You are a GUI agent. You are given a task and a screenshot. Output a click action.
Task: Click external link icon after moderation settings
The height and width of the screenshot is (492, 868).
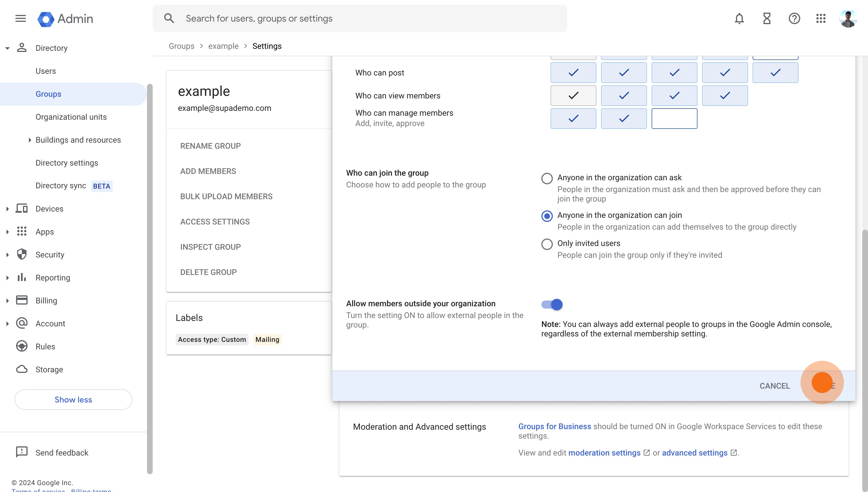click(647, 453)
